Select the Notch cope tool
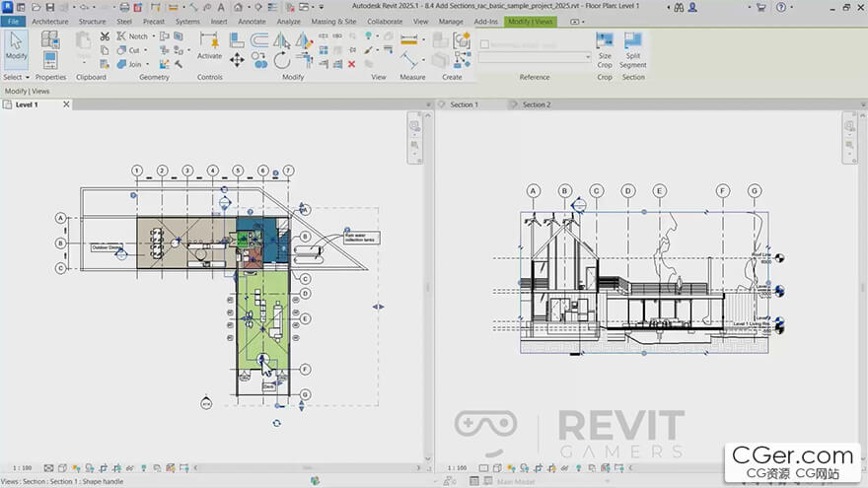Viewport: 868px width, 488px height. [x=132, y=35]
